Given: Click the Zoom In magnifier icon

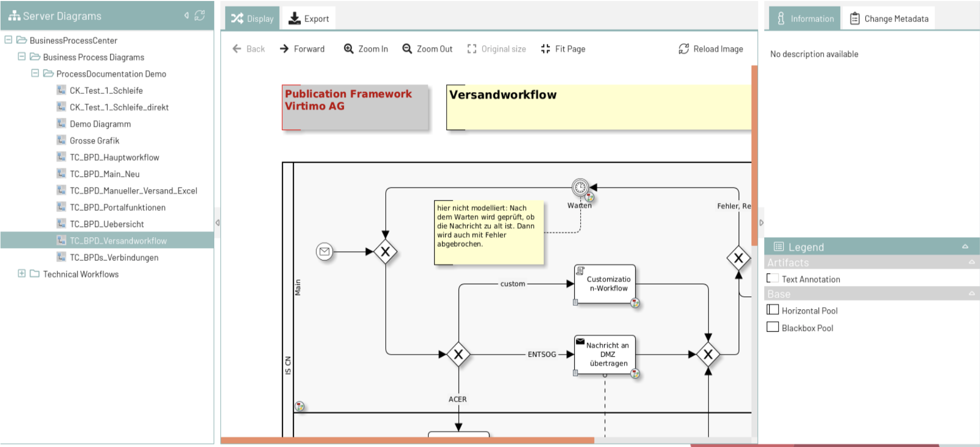Looking at the screenshot, I should tap(348, 48).
